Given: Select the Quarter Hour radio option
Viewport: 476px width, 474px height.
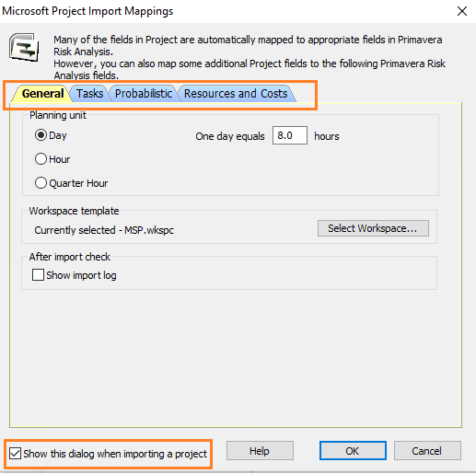Looking at the screenshot, I should click(x=71, y=183).
